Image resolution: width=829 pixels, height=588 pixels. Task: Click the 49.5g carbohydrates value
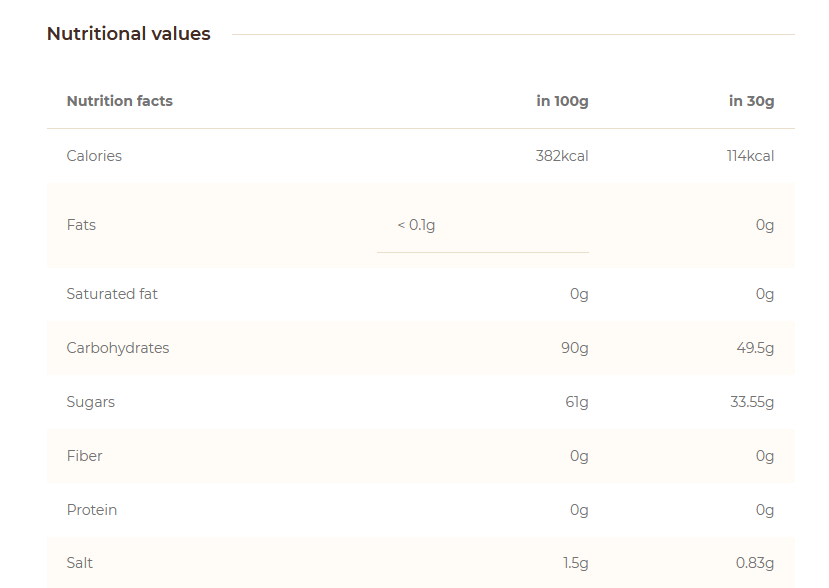(x=755, y=348)
